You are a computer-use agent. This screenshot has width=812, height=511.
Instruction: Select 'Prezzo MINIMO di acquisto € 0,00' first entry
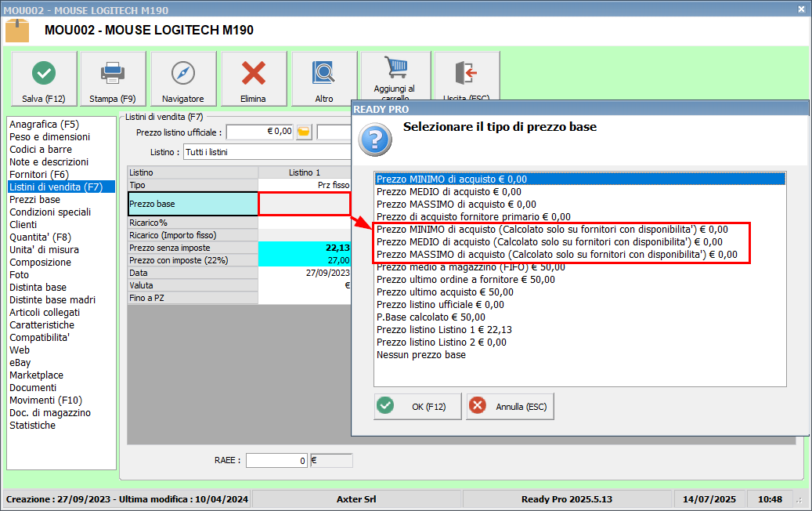pos(580,179)
